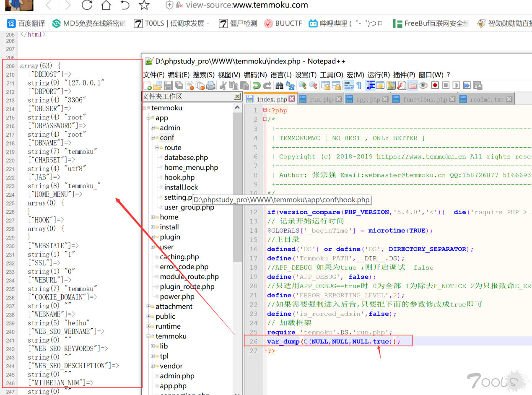Click the Playback macro icon

pyautogui.click(x=457, y=86)
